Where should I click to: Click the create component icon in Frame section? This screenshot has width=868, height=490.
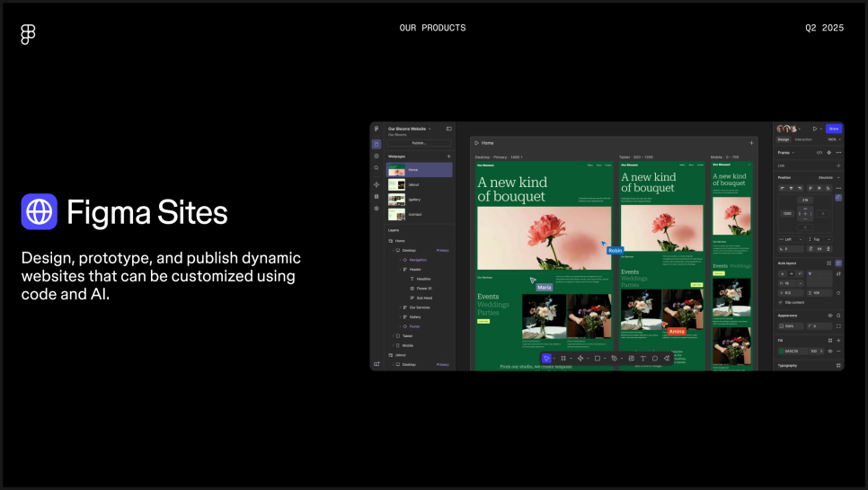828,152
